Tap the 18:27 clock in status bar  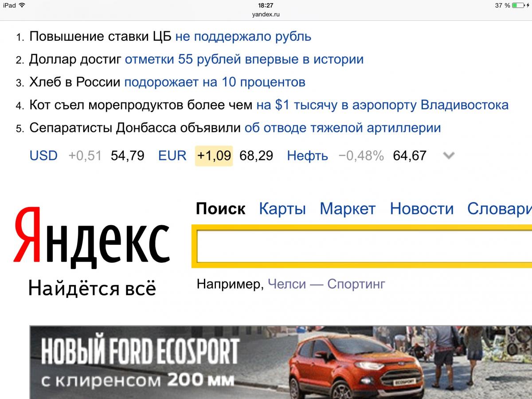pos(266,5)
